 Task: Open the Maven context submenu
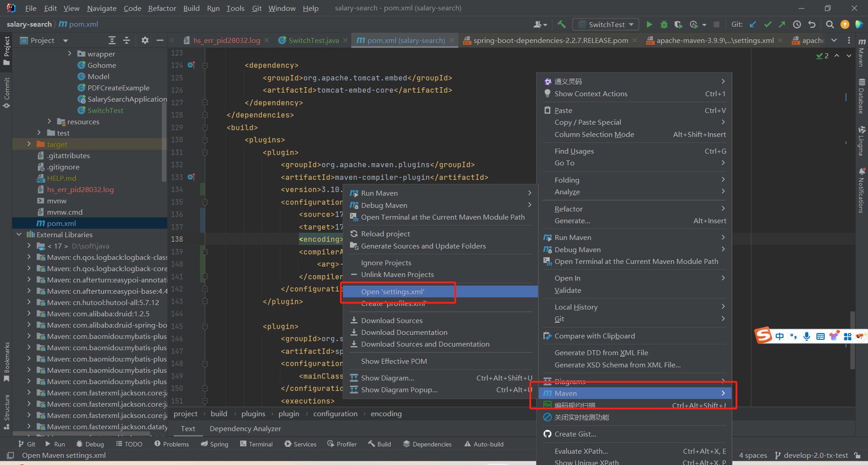click(x=634, y=393)
